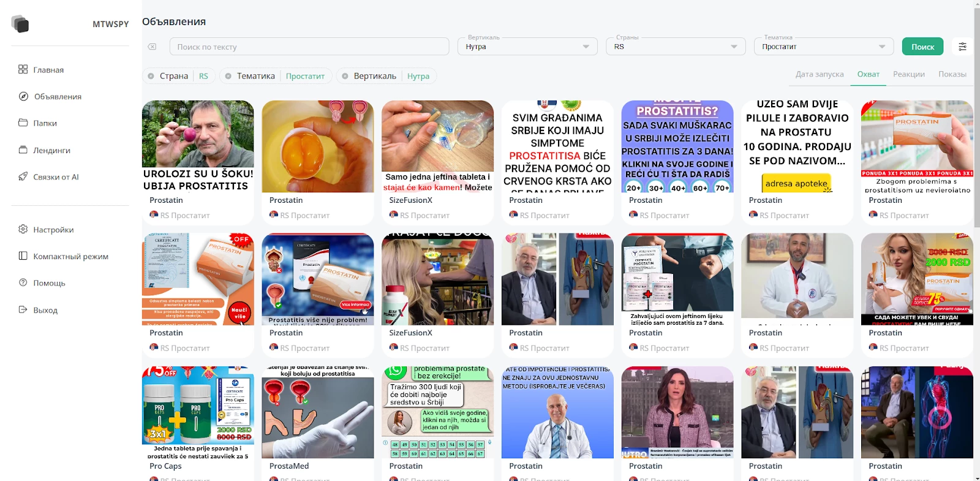Click the Объявления compass icon
This screenshot has height=481, width=980.
click(23, 96)
